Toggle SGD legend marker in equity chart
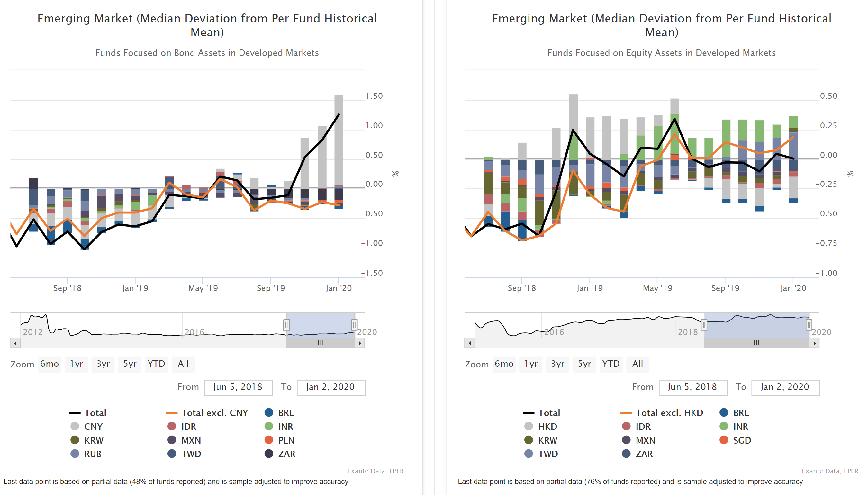This screenshot has width=868, height=495. click(x=724, y=440)
